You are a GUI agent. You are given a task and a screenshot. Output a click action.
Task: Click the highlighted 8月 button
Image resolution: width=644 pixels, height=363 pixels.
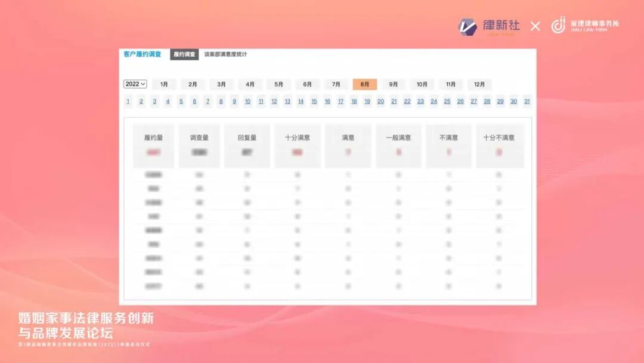pos(365,84)
